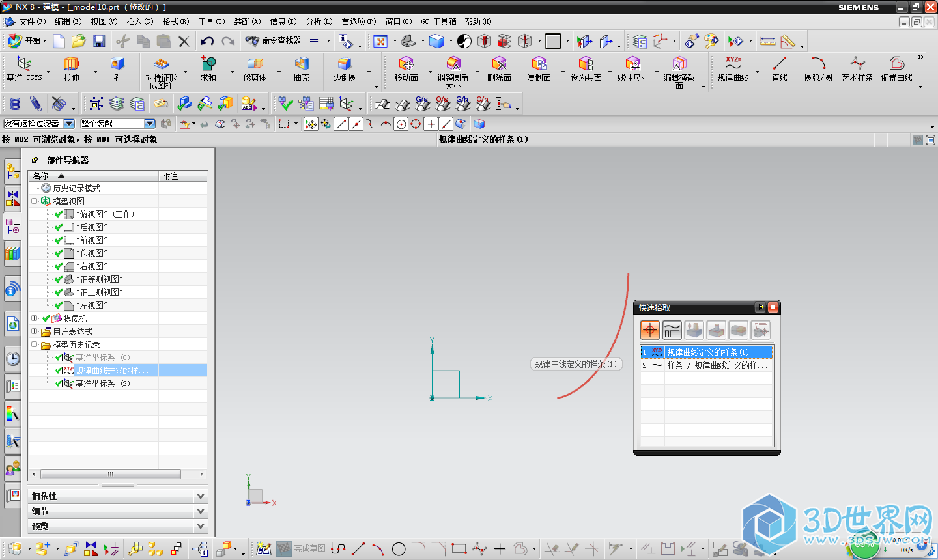Toggle the checkmark for "俯视图" view
The image size is (938, 560).
(x=59, y=214)
